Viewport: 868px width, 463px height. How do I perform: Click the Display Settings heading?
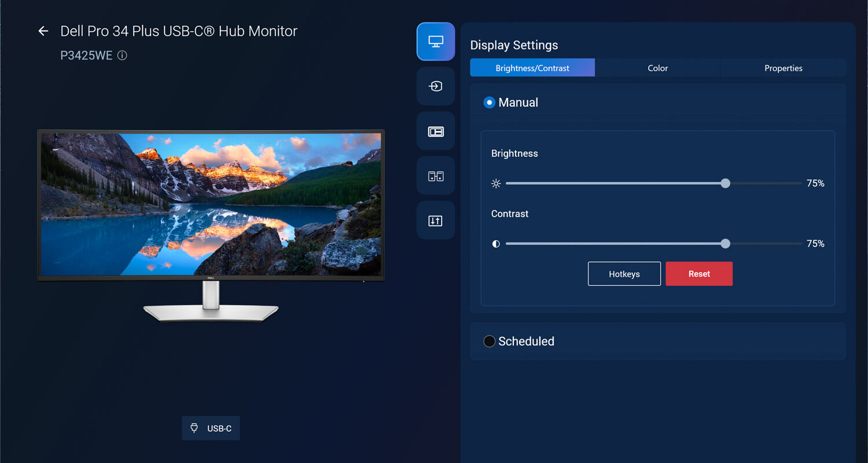514,45
